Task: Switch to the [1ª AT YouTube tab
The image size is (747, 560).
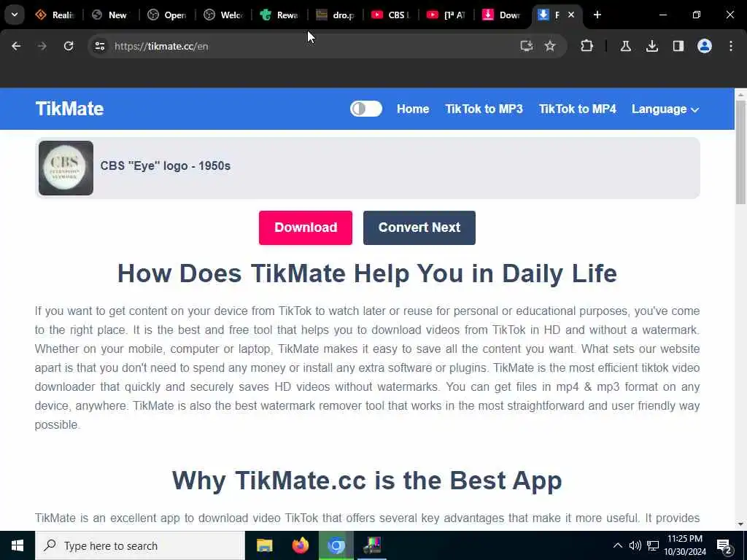Action: 446,15
